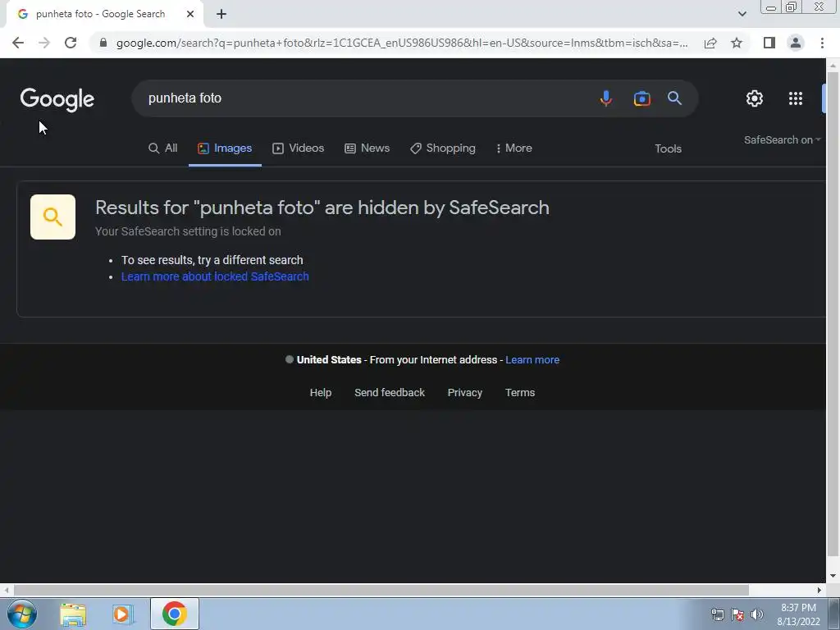This screenshot has width=840, height=630.
Task: Open Google quick settings gear
Action: (755, 98)
